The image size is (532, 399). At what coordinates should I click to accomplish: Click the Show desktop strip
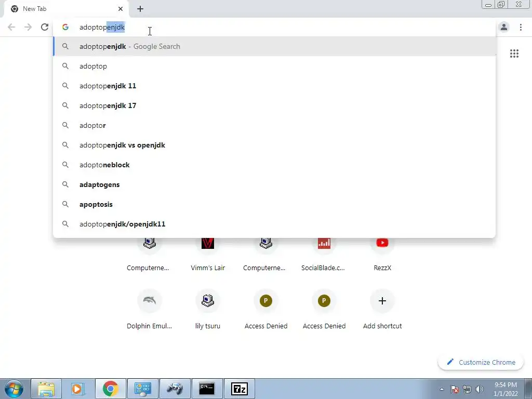click(x=528, y=389)
